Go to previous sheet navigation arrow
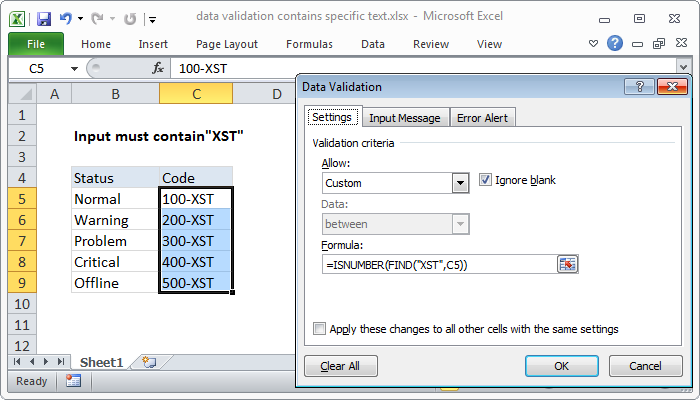The image size is (700, 400). pos(32,362)
